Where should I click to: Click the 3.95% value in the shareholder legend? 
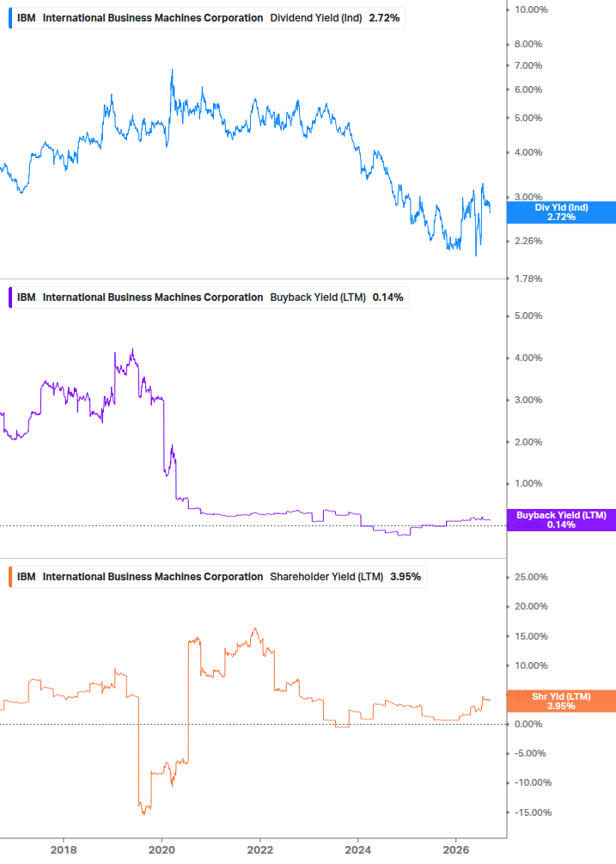click(406, 577)
